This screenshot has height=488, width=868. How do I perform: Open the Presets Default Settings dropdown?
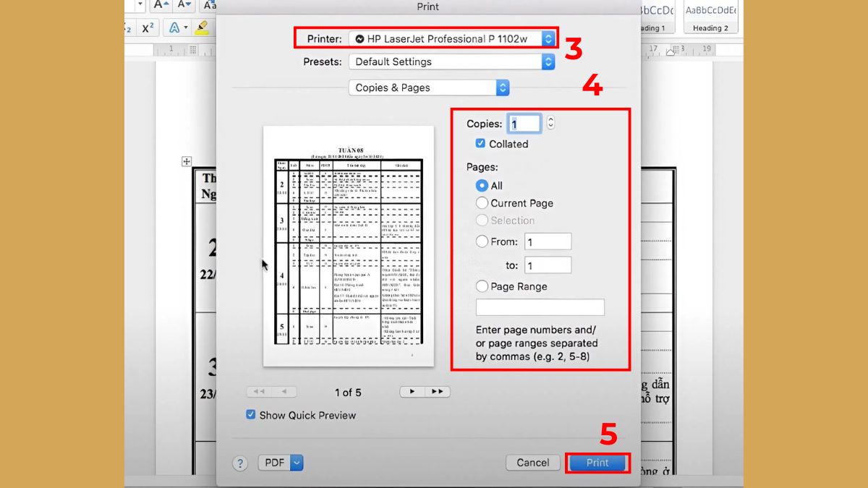pyautogui.click(x=452, y=61)
